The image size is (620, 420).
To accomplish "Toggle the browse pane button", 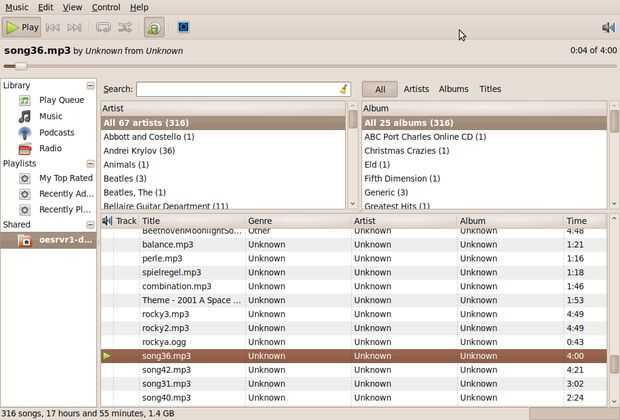I will point(154,27).
